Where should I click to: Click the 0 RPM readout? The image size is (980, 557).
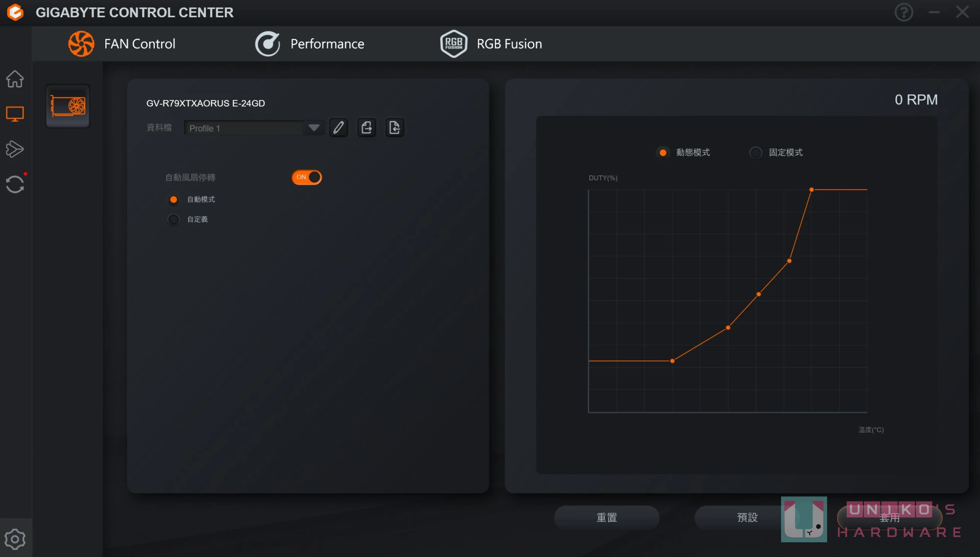pos(916,99)
